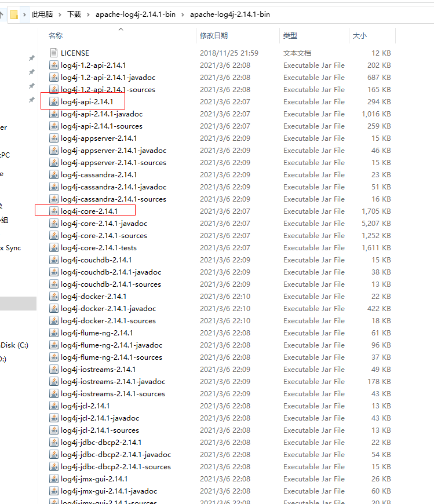Click the jar icon of log4j-jcl-2.14.1

click(54, 406)
